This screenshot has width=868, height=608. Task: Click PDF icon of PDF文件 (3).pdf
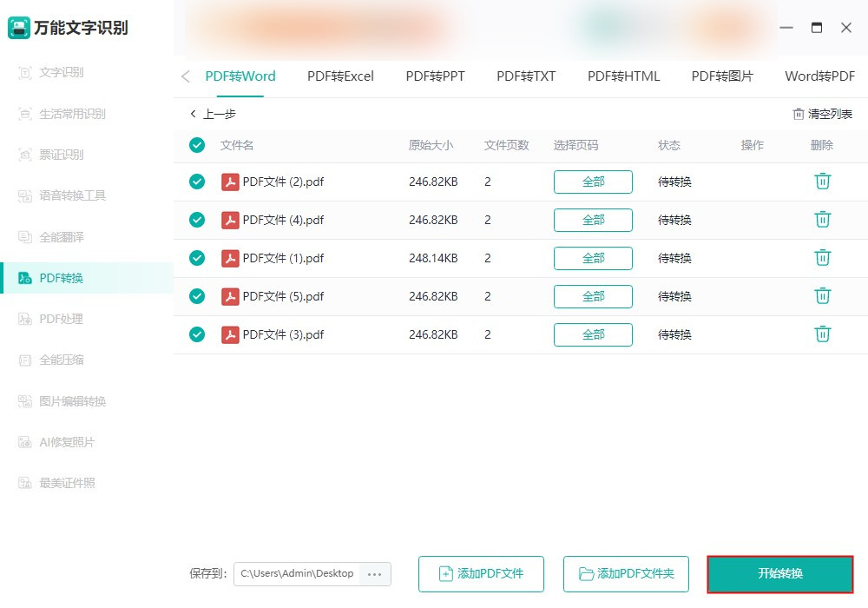(230, 334)
